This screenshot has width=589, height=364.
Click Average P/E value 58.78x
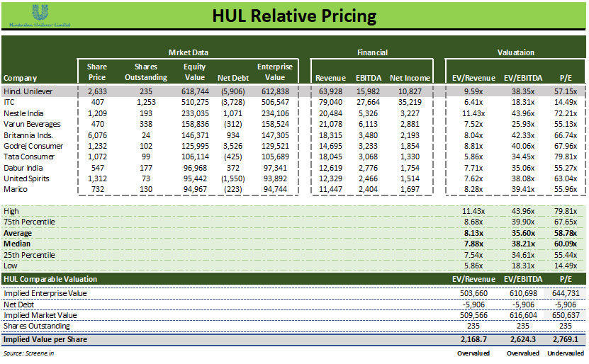566,233
